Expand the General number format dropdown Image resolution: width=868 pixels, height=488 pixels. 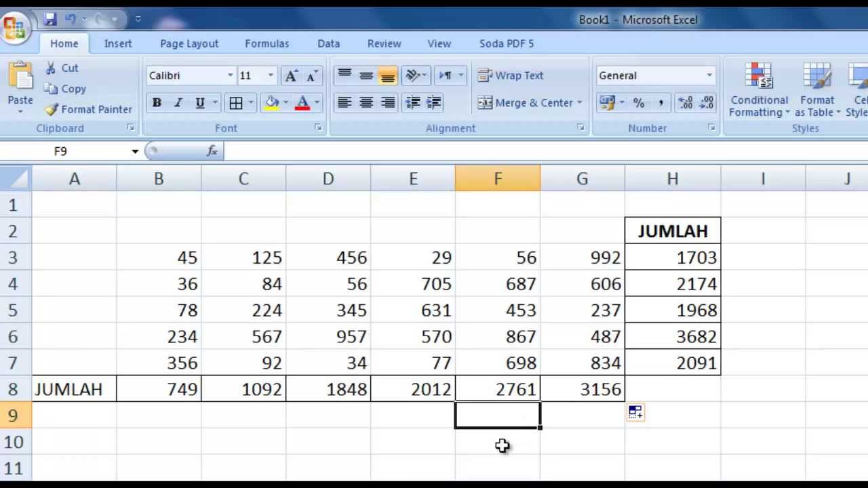coord(709,75)
